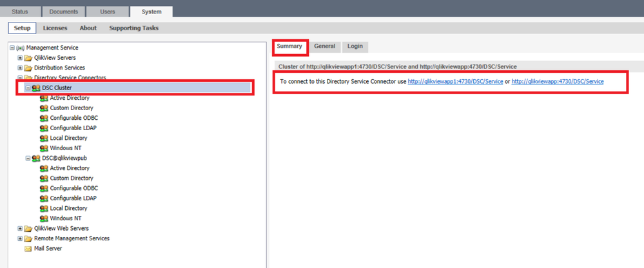Collapse the DSC@qlikviewpub node
The width and height of the screenshot is (644, 268).
28,158
